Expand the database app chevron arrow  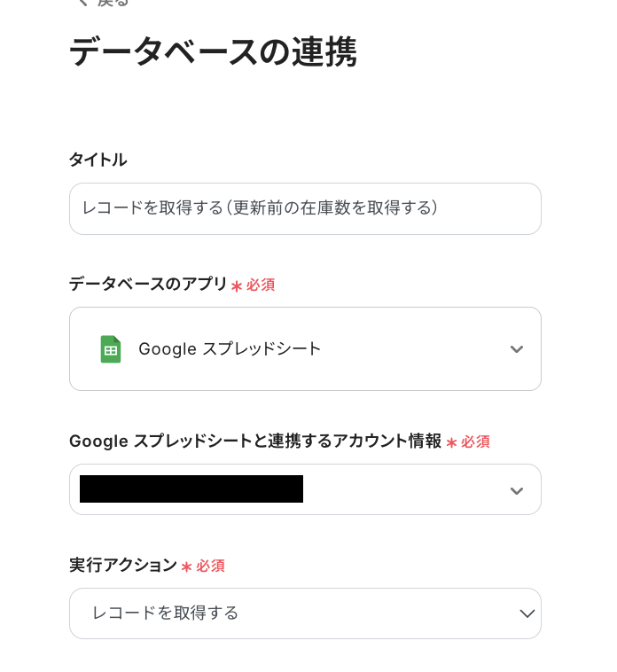(x=517, y=349)
